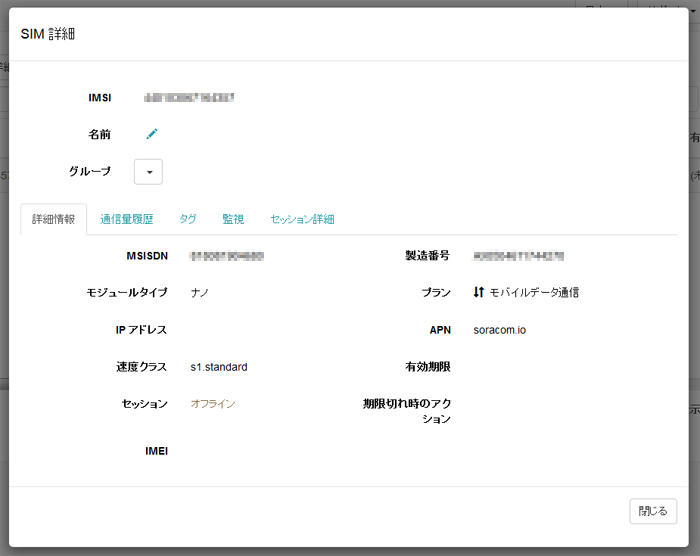Click the プラン label
This screenshot has height=556, width=700.
tap(436, 293)
